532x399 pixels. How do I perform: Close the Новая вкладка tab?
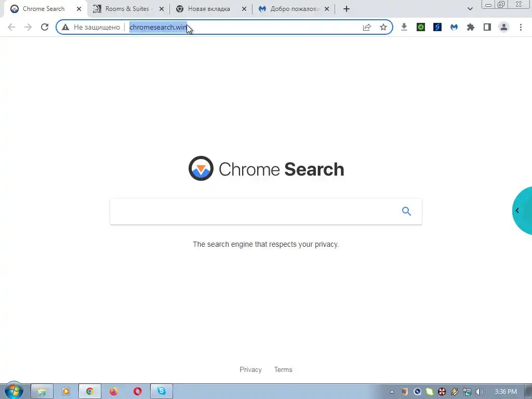click(x=244, y=9)
